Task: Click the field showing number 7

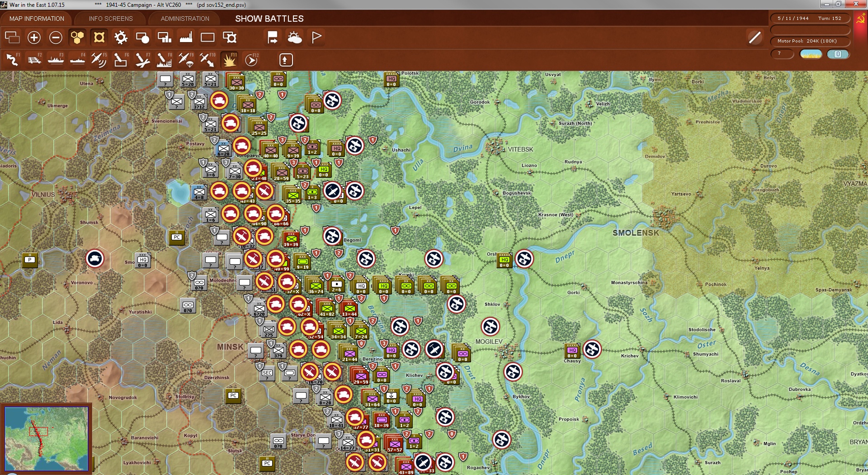Action: (x=782, y=54)
